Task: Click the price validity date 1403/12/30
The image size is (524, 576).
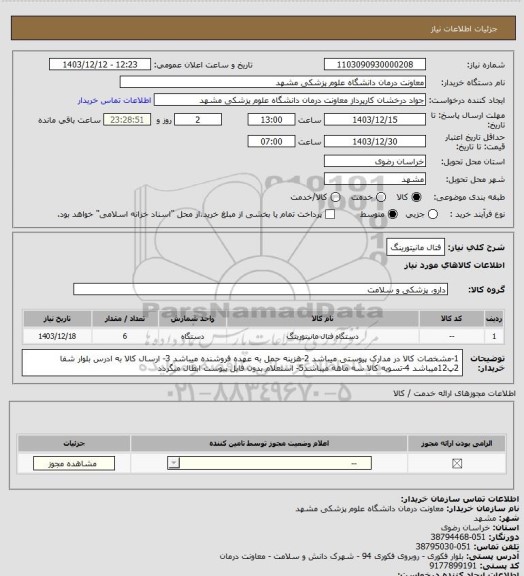Action: 375,141
